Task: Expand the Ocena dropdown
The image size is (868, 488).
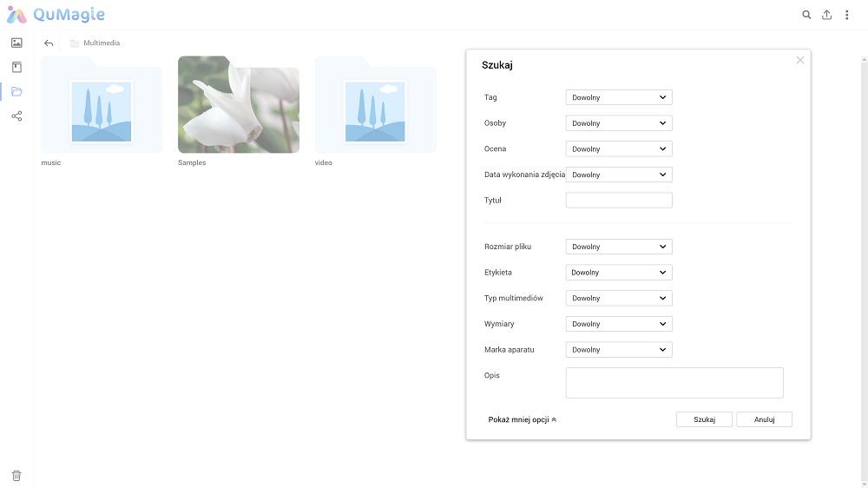Action: (x=619, y=149)
